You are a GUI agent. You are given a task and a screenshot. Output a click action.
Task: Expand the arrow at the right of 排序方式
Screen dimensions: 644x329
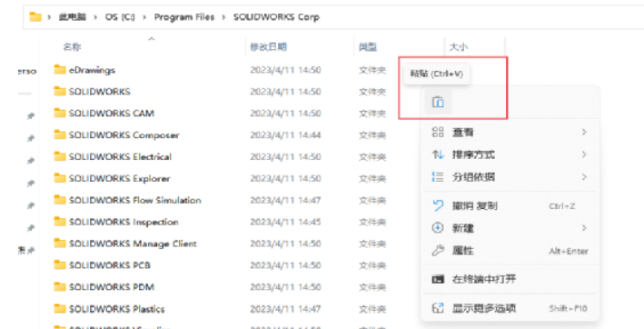pyautogui.click(x=584, y=155)
